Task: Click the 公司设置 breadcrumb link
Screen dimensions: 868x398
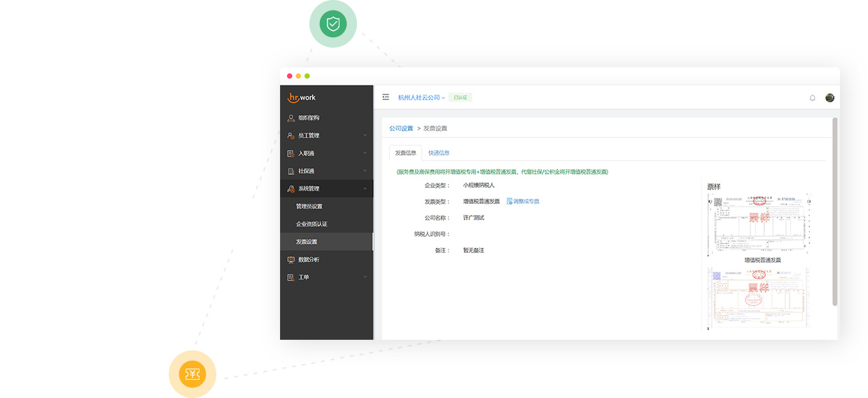Action: pyautogui.click(x=401, y=129)
